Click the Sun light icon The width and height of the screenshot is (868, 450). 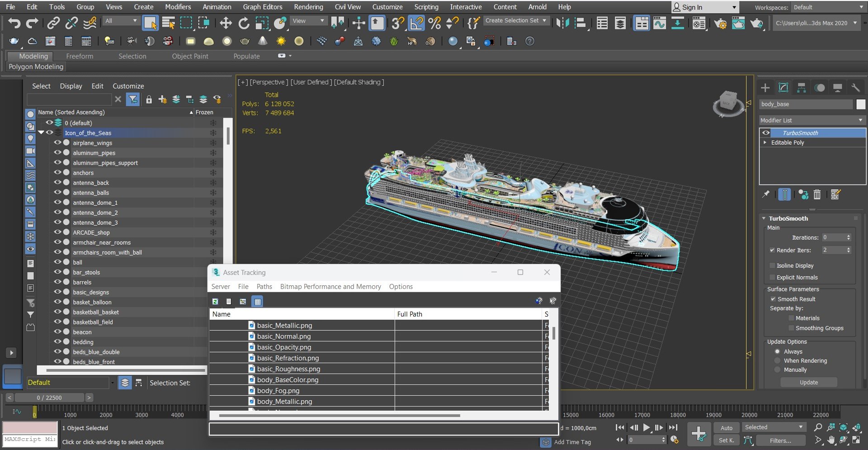[281, 42]
